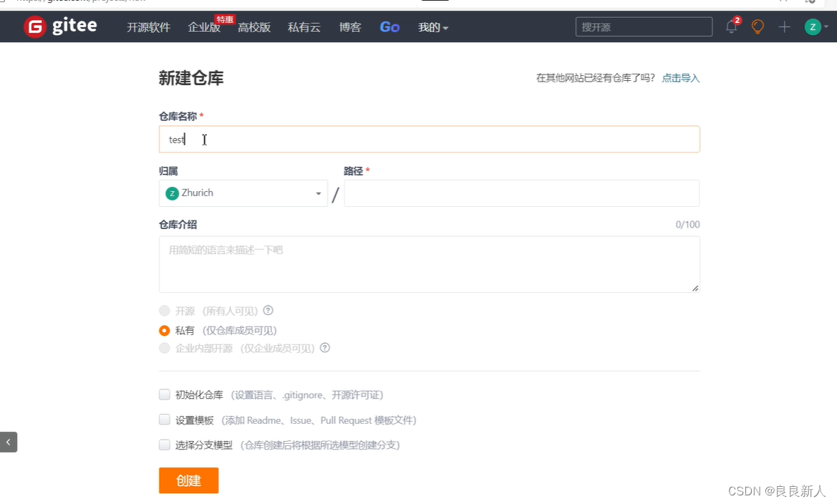The image size is (837, 504).
Task: Open the plus icon to create new content
Action: click(x=783, y=26)
